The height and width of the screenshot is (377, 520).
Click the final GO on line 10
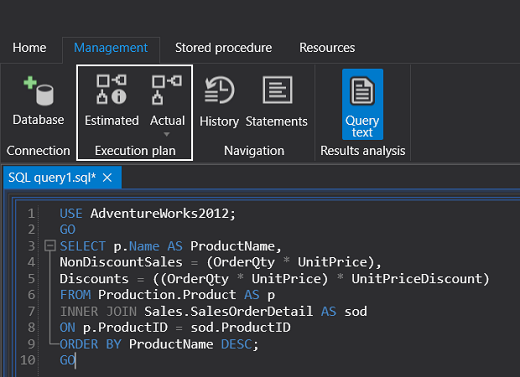point(68,360)
